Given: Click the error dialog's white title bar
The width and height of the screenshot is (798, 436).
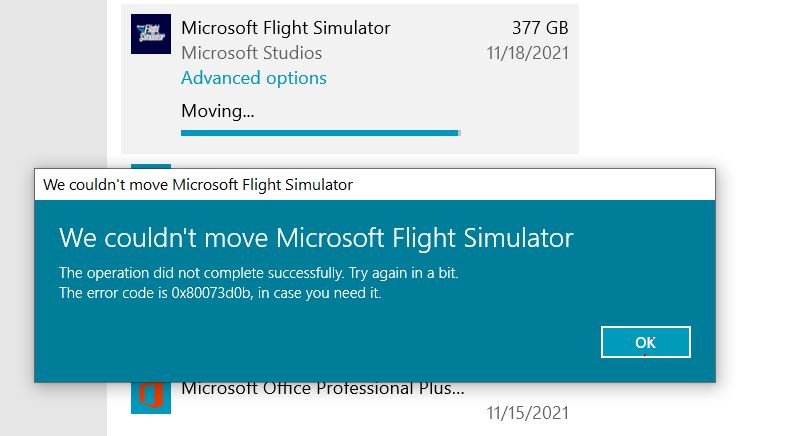Looking at the screenshot, I should click(375, 184).
